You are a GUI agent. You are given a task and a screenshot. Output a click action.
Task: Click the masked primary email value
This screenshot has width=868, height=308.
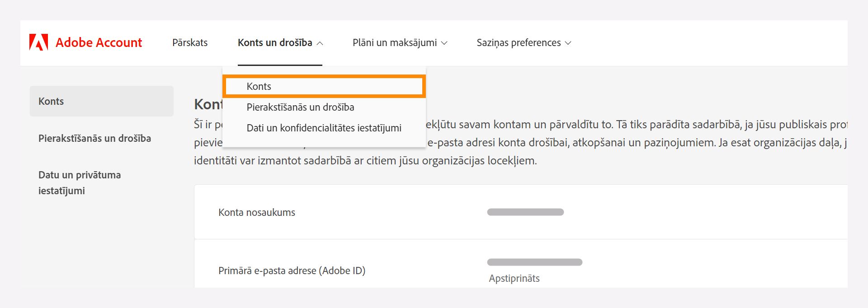tap(534, 261)
